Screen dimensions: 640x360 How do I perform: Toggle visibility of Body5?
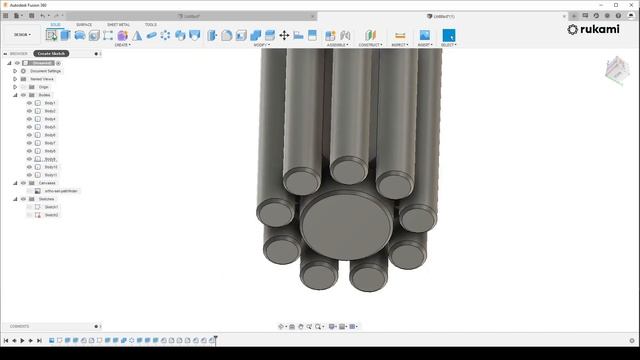[29, 127]
